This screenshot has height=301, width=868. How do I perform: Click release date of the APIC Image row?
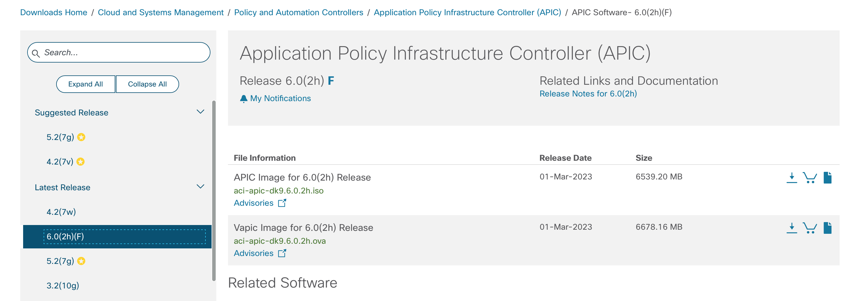(565, 177)
